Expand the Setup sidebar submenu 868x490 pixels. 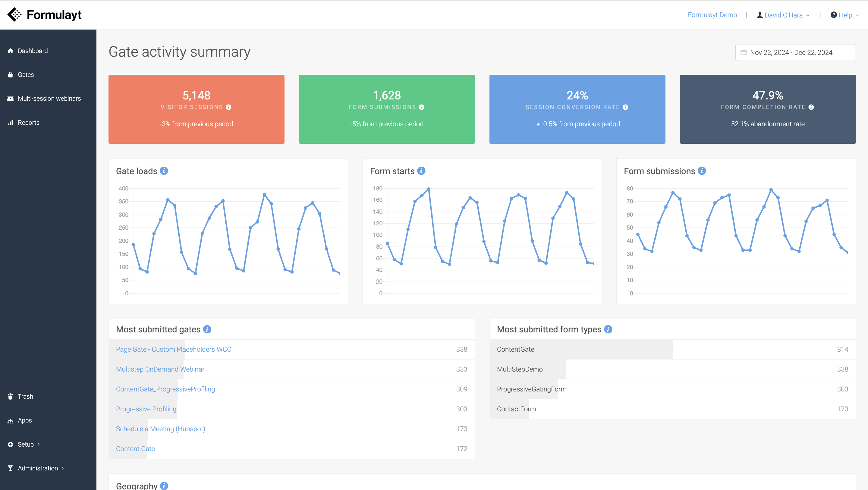tap(26, 444)
